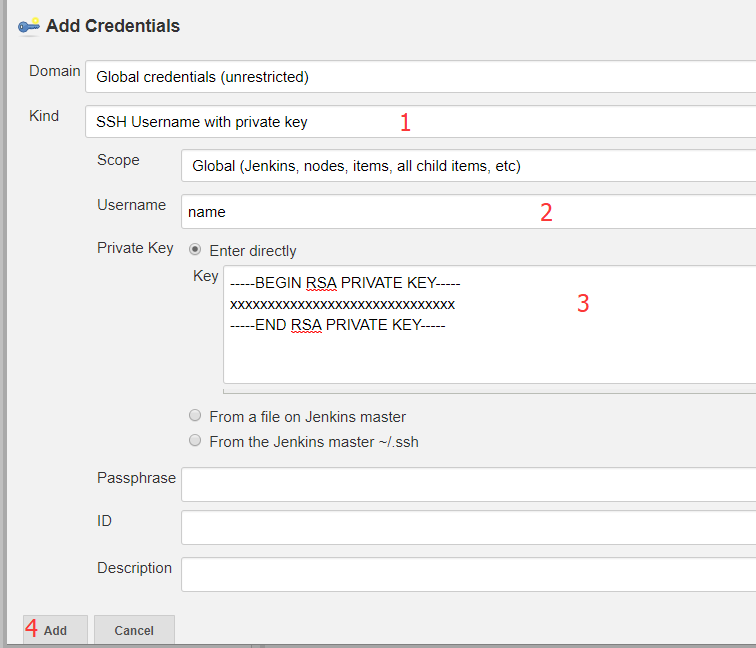Click the Description input field
This screenshot has width=756, height=648.
[x=469, y=574]
